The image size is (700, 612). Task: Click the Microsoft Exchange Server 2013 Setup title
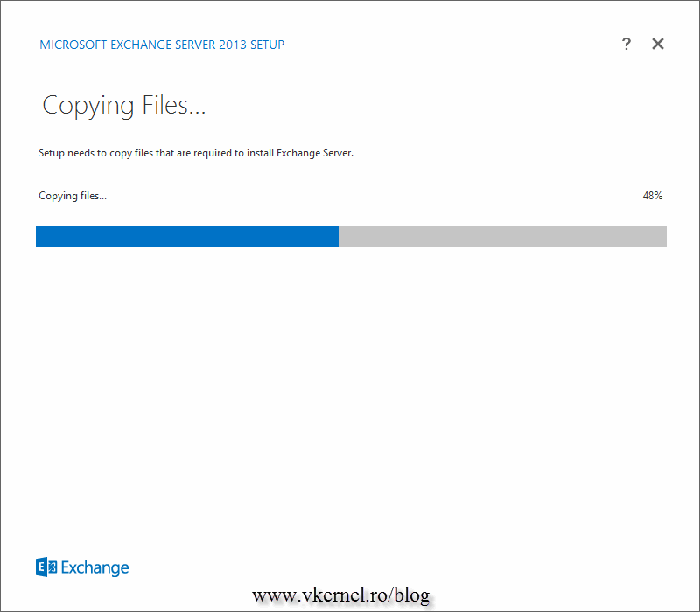[162, 45]
